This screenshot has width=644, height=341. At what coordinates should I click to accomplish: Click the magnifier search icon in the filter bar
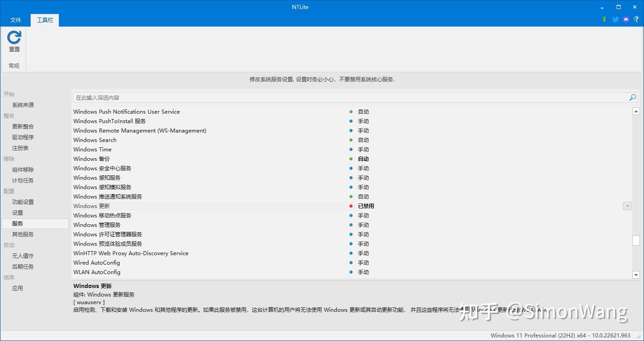tap(632, 97)
